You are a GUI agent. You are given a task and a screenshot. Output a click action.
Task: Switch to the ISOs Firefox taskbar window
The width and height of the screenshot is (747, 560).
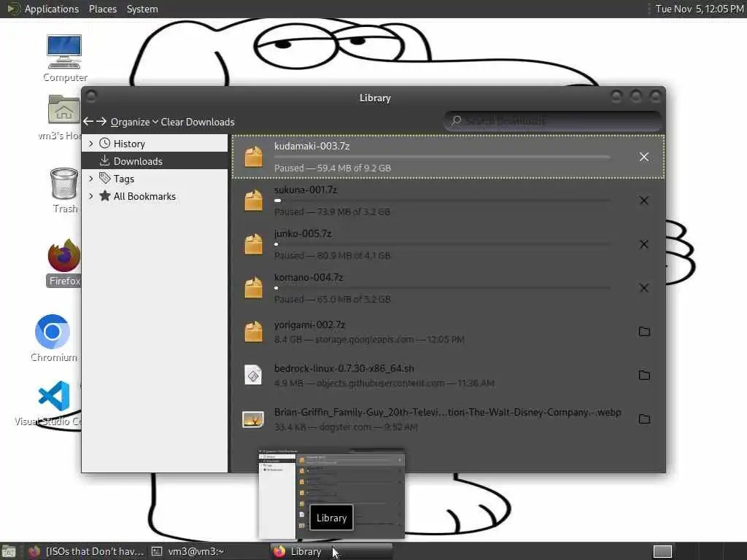pos(86,551)
